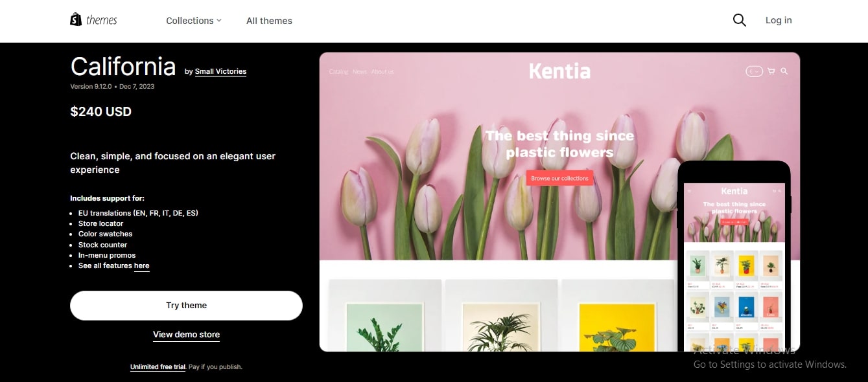Open the search icon in Kentia preview
This screenshot has height=382, width=868.
pos(784,71)
